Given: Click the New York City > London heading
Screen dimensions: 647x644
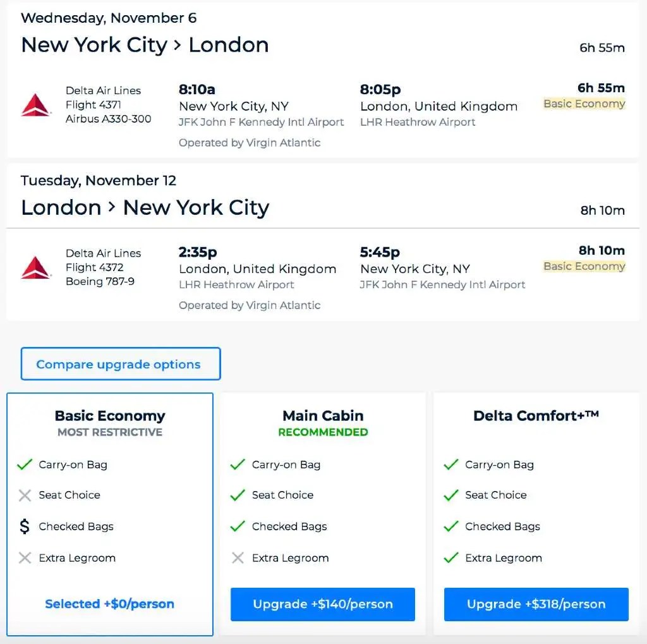Looking at the screenshot, I should [x=145, y=44].
